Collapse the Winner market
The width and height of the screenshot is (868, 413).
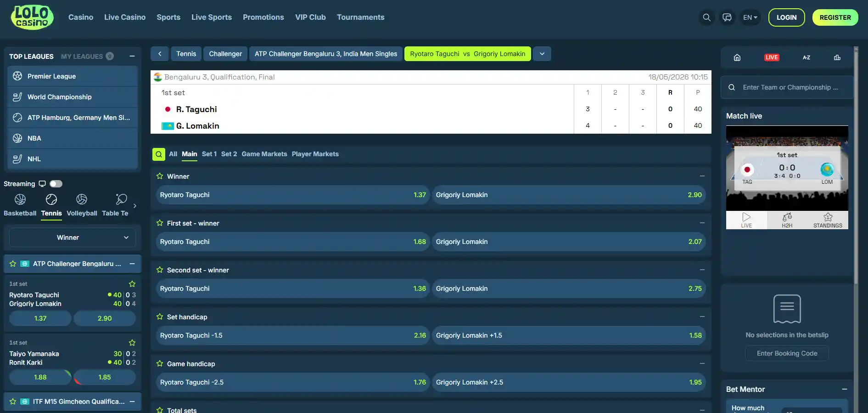click(x=702, y=176)
